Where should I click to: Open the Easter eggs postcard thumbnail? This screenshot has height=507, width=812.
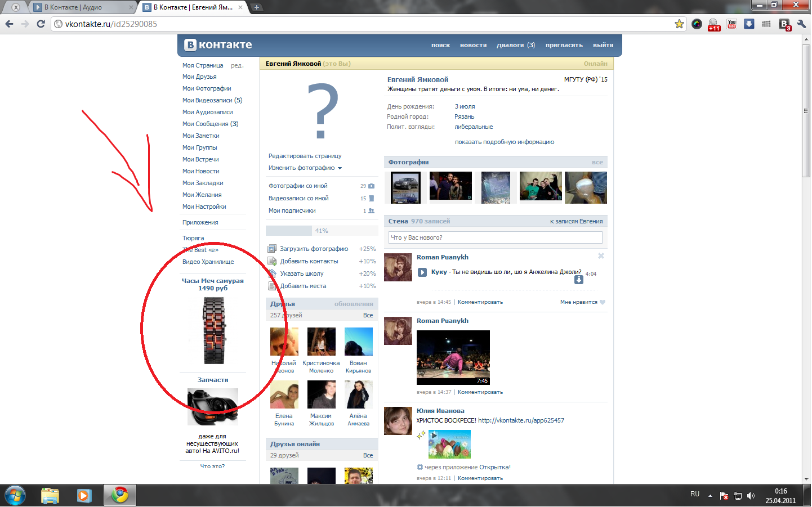pos(449,445)
